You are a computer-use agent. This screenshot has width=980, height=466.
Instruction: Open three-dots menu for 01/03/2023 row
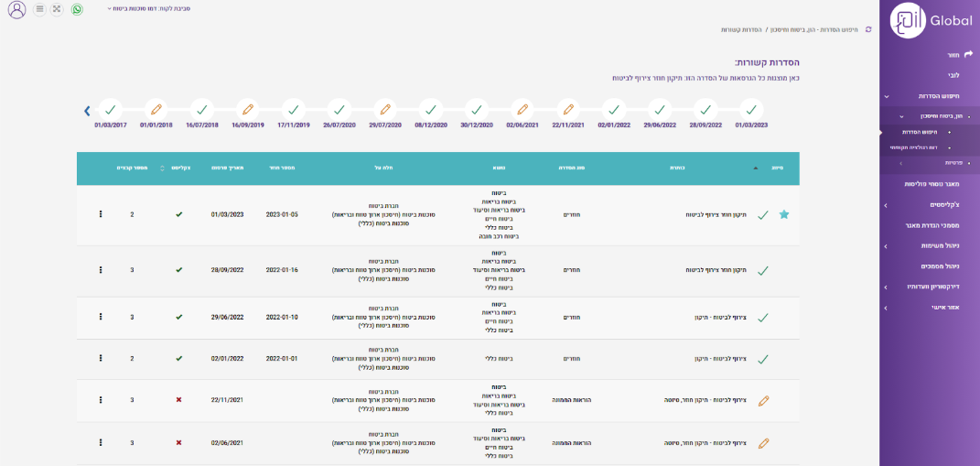[101, 214]
